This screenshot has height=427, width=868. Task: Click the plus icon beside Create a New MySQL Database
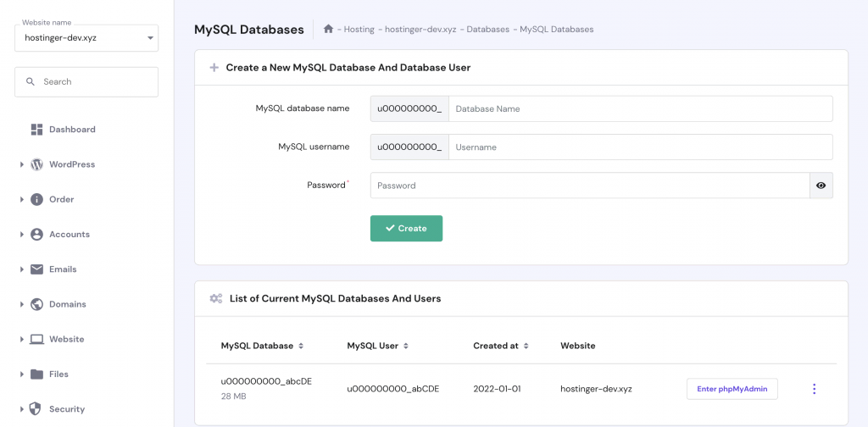click(x=214, y=68)
